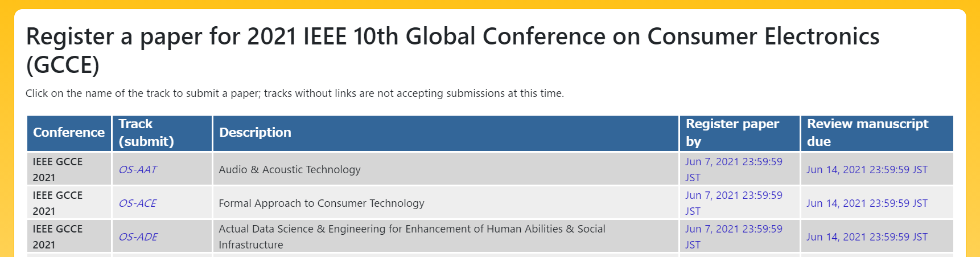The height and width of the screenshot is (257, 980).
Task: Open the OS-AAT track link
Action: (x=138, y=169)
